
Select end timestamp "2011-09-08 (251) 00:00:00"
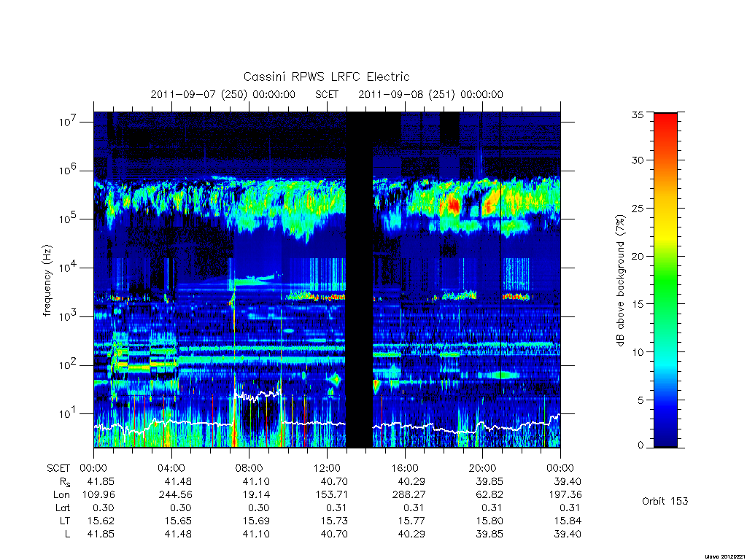(430, 94)
